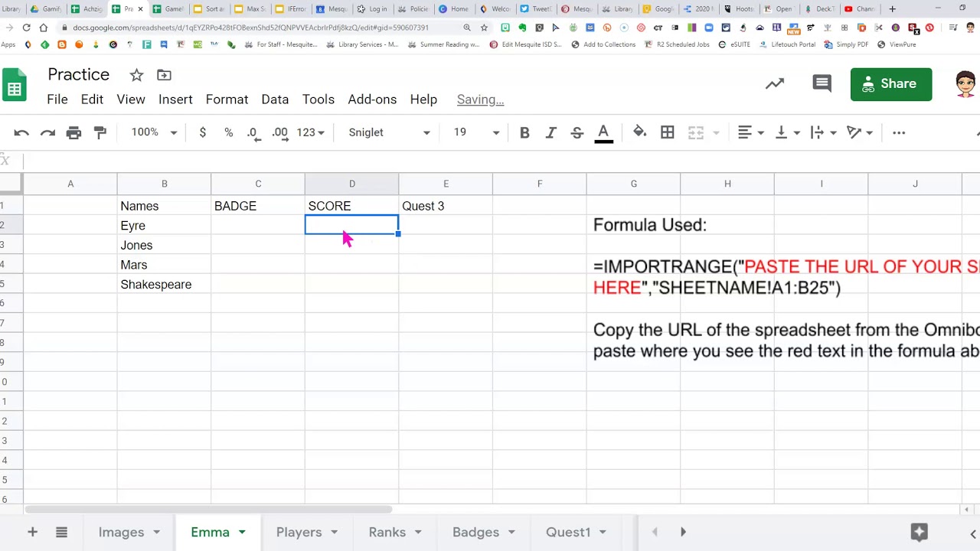Select column F header
The image size is (980, 551).
(x=540, y=184)
